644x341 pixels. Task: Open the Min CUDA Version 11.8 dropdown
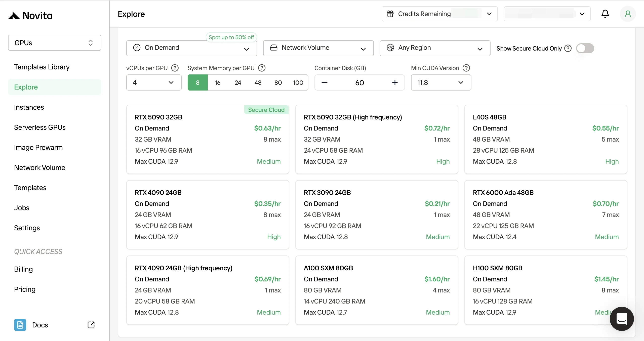pyautogui.click(x=441, y=82)
